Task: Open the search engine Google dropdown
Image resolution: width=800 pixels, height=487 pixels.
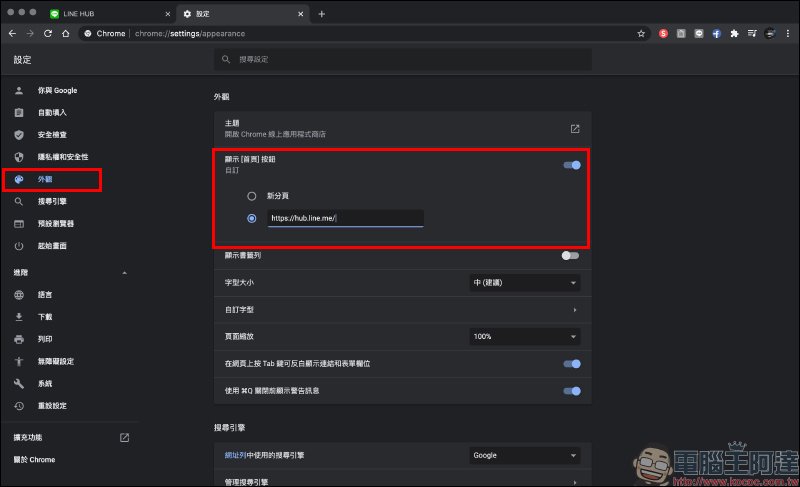Action: click(x=524, y=455)
